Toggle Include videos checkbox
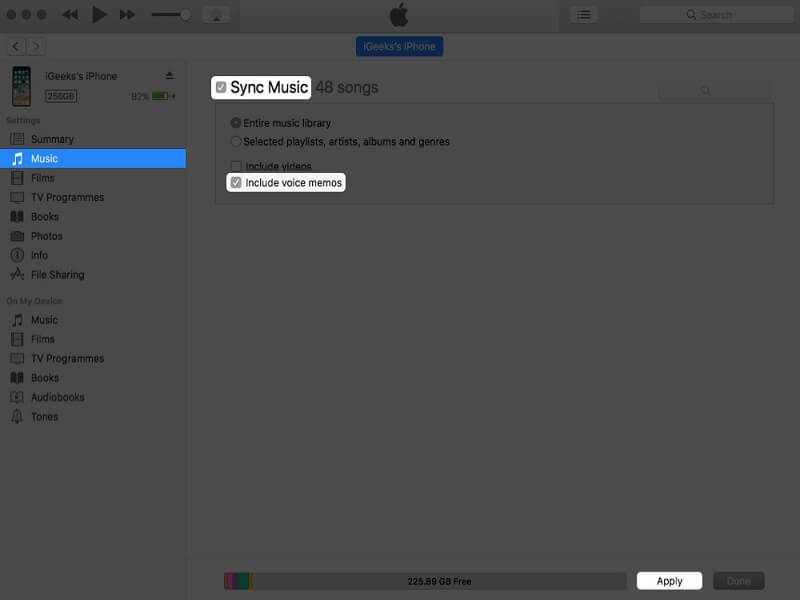 pyautogui.click(x=236, y=166)
